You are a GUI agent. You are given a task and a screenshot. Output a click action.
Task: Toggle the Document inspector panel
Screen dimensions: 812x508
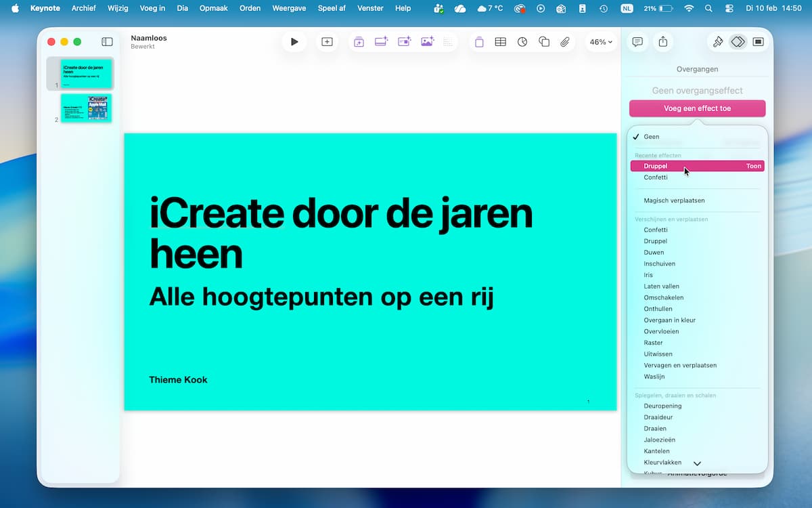click(759, 42)
